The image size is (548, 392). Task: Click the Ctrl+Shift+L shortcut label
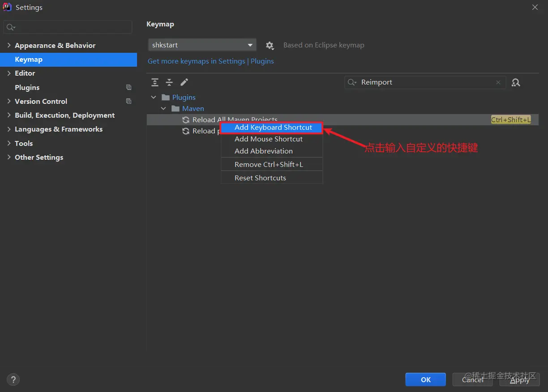coord(511,119)
